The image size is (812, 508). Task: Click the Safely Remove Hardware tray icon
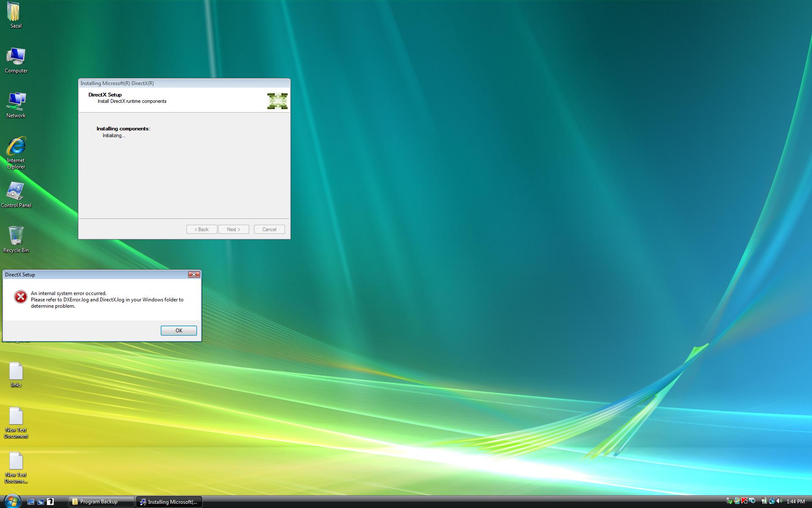pos(729,501)
